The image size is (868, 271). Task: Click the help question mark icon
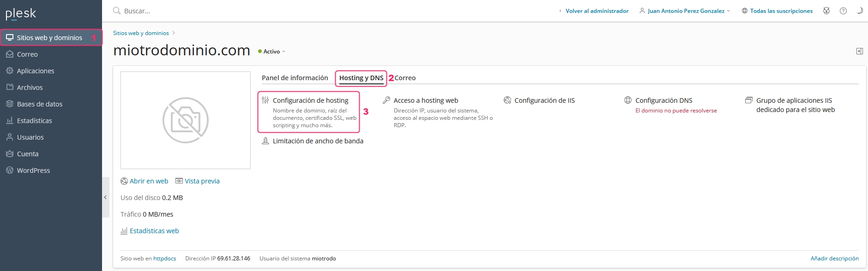click(843, 11)
